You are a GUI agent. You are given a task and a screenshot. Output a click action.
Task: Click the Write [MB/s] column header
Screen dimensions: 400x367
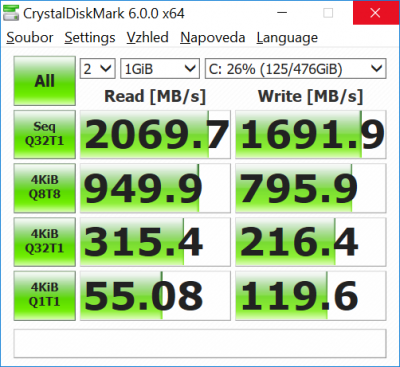tap(310, 96)
